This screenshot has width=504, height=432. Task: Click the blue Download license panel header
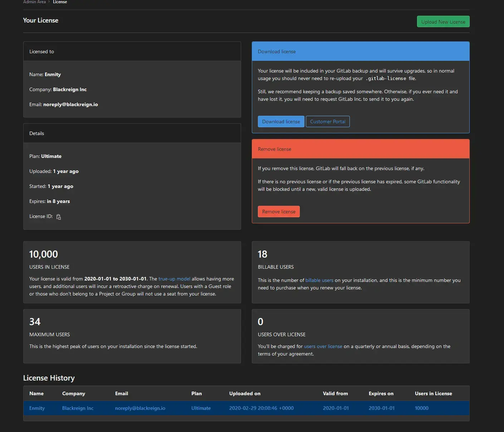361,51
